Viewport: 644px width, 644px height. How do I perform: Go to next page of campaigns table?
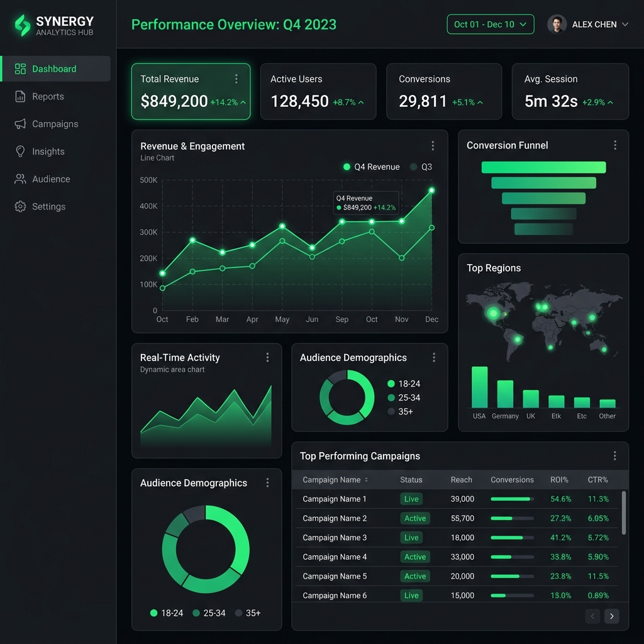(x=611, y=616)
